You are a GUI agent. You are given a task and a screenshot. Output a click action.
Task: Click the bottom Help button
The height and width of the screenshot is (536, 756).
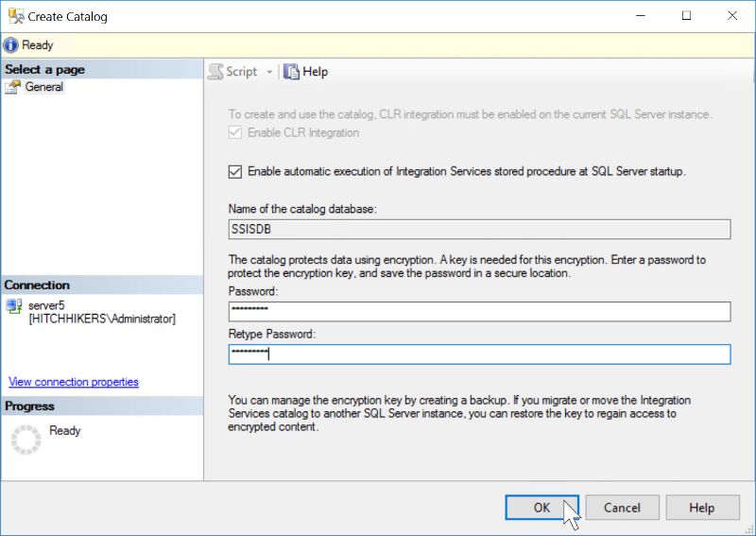(702, 508)
